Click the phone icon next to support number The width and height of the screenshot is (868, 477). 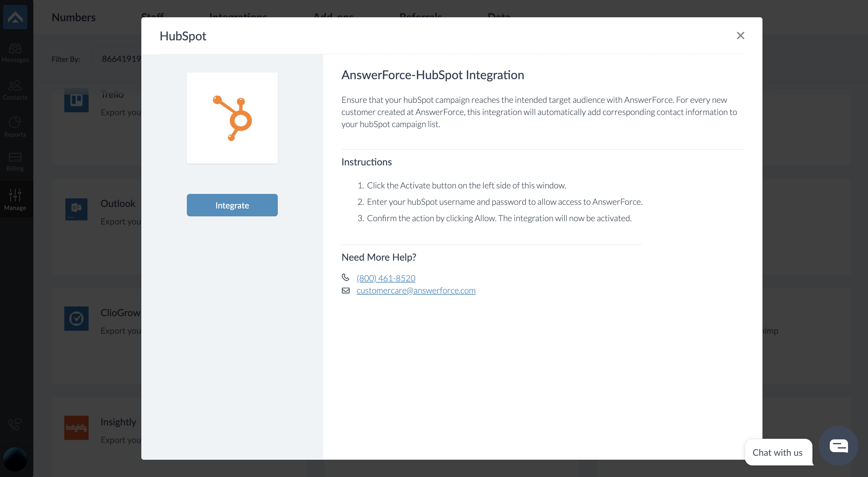[x=346, y=277]
